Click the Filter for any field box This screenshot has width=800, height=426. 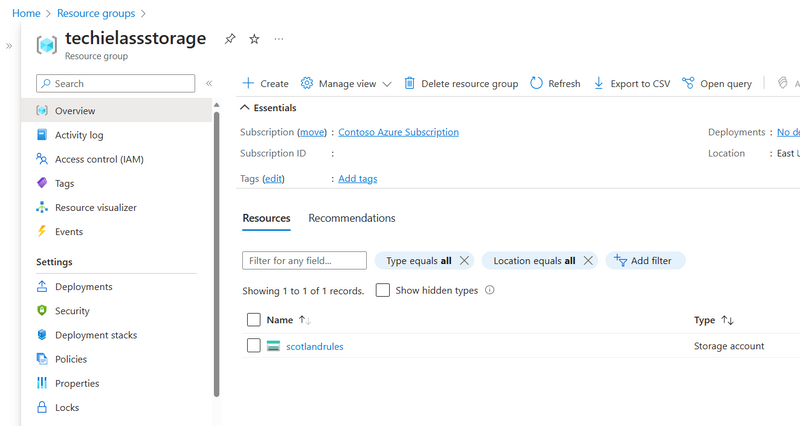(304, 260)
